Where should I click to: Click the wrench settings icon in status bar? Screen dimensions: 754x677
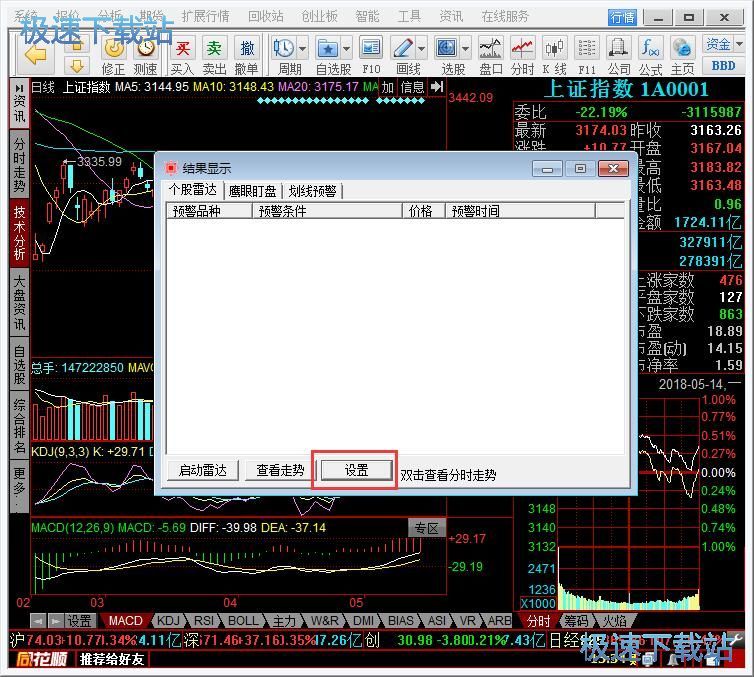point(736,639)
